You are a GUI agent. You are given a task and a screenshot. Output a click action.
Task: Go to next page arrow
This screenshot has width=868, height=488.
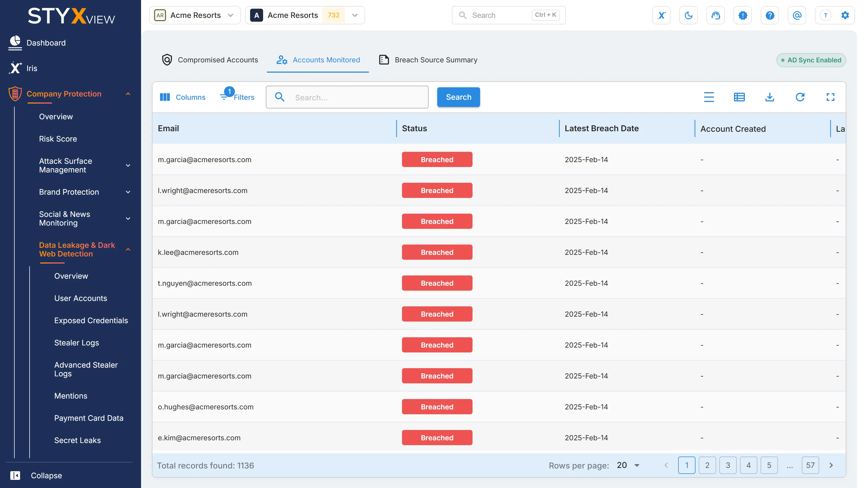[x=831, y=465]
